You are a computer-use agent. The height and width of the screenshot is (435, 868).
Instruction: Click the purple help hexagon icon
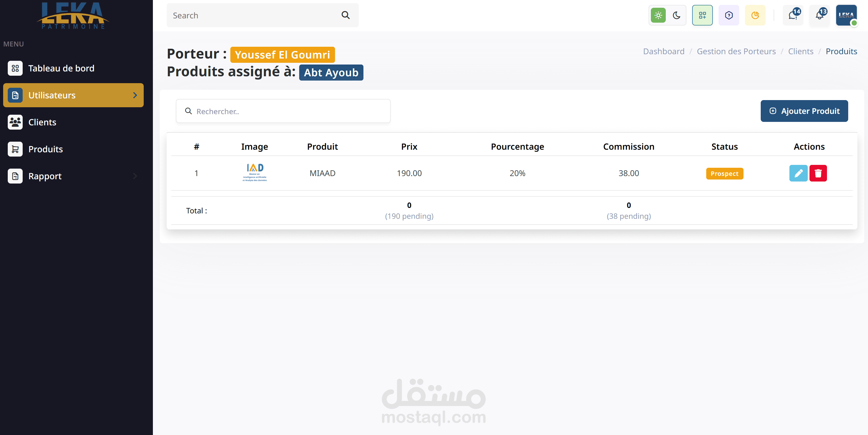(729, 15)
